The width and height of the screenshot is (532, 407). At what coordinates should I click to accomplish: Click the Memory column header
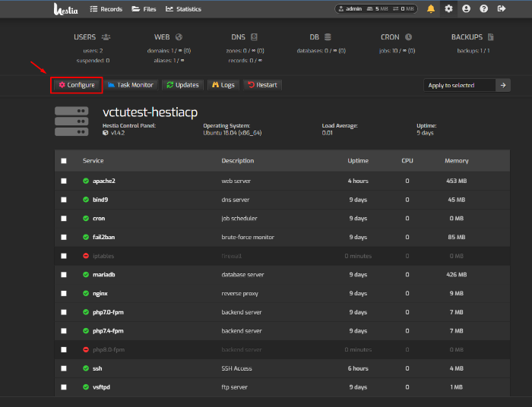tap(456, 161)
